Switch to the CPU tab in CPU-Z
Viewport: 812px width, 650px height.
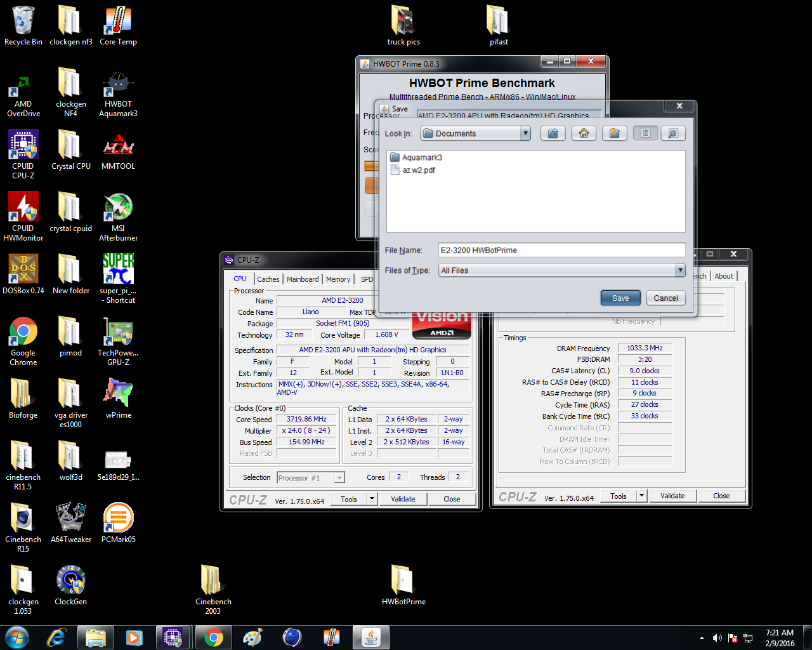tap(240, 279)
